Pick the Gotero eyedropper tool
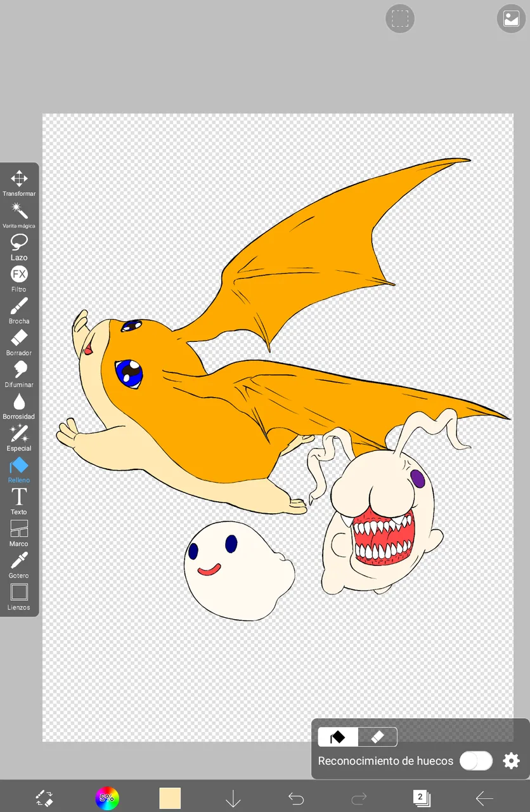This screenshot has height=812, width=530. click(x=19, y=565)
